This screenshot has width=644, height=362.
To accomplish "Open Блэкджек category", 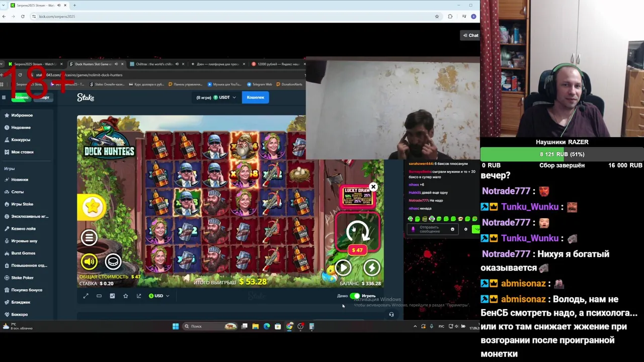I will pos(21,302).
